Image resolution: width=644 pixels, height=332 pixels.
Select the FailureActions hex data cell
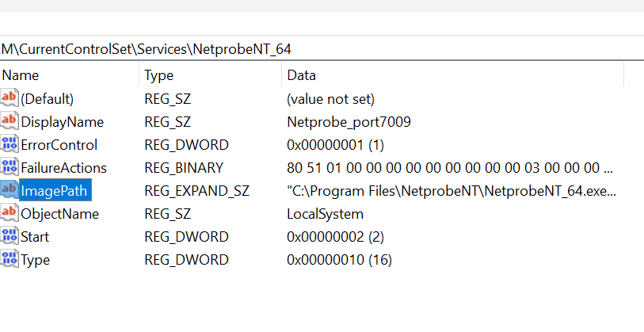[x=449, y=168]
